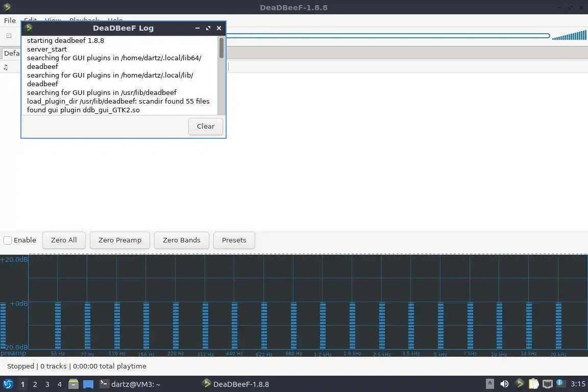Click the 3.5 kHz equalizer band
588x392 pixels.
[x=411, y=326]
